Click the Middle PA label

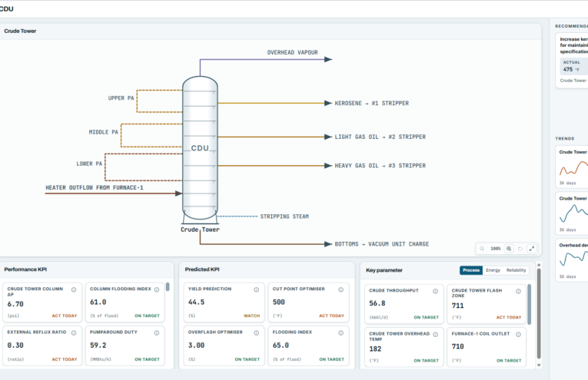click(x=104, y=132)
